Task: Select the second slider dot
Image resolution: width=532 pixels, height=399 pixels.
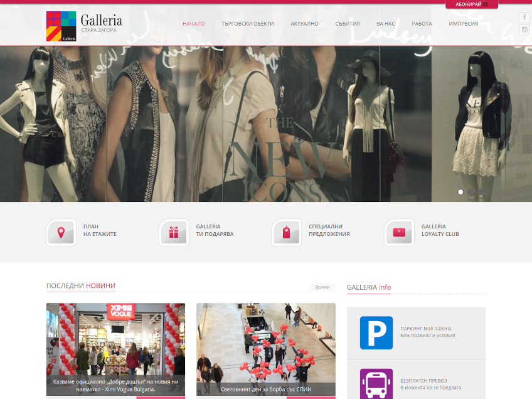Action: click(471, 192)
